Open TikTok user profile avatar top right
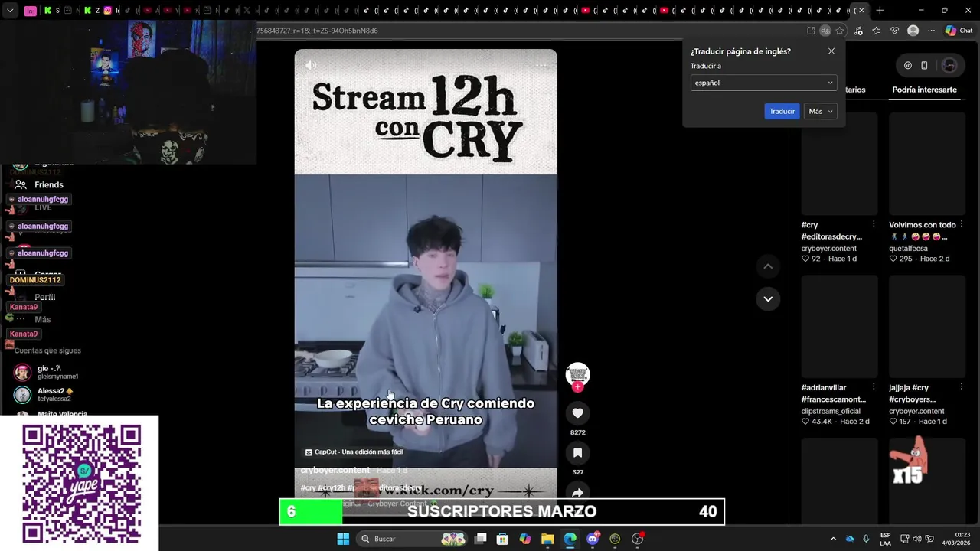This screenshot has height=551, width=980. tap(949, 65)
